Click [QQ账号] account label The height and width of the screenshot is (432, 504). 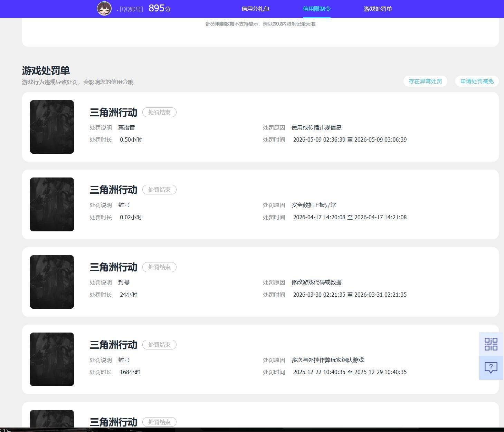tap(131, 9)
